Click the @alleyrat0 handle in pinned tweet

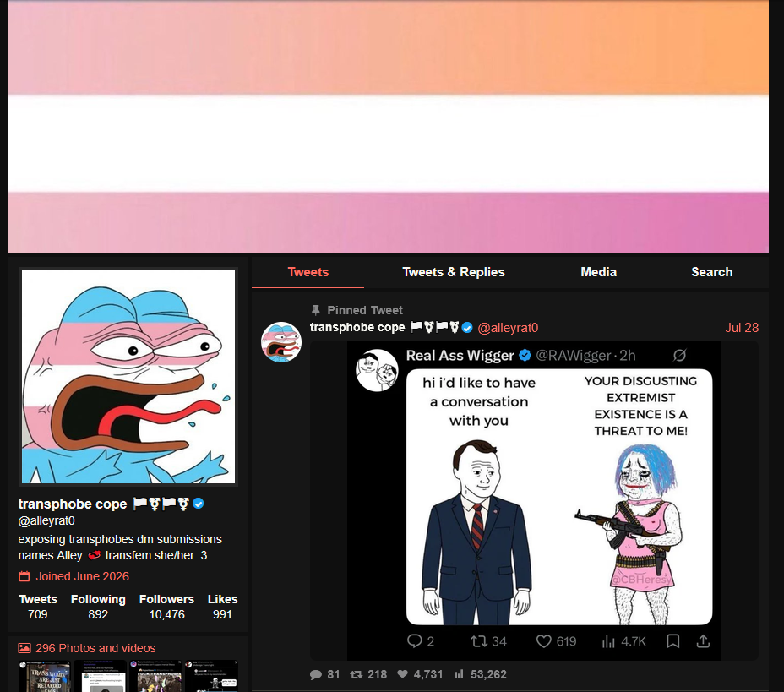point(508,328)
